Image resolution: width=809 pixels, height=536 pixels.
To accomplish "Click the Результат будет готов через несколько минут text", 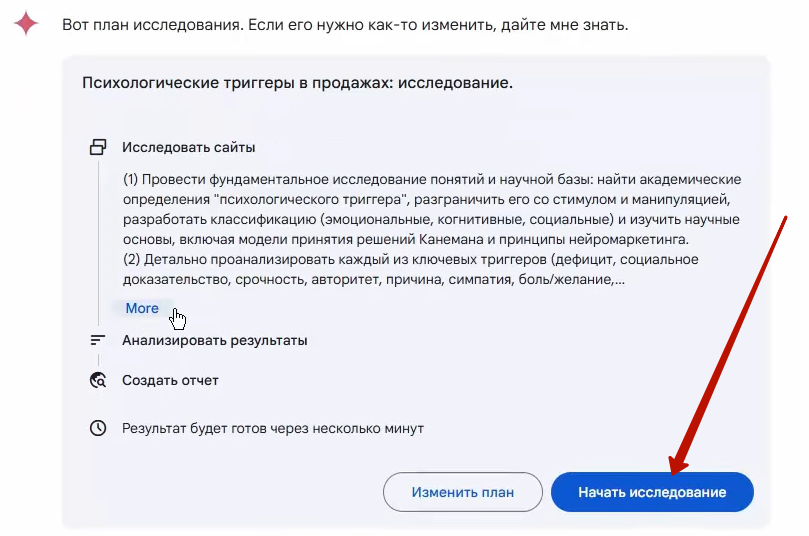I will point(273,429).
